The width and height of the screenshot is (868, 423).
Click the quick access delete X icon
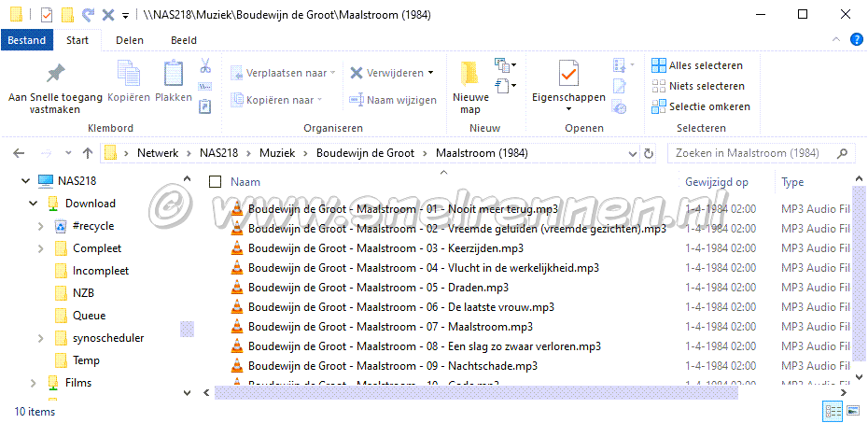point(108,15)
